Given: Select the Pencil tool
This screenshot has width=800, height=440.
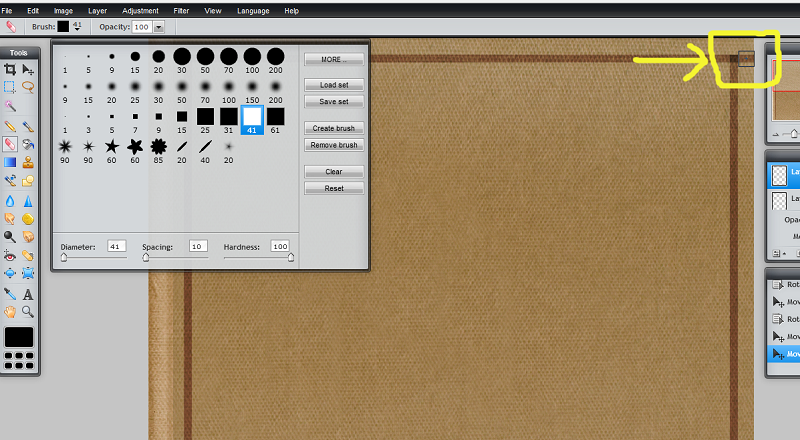Looking at the screenshot, I should pyautogui.click(x=10, y=126).
